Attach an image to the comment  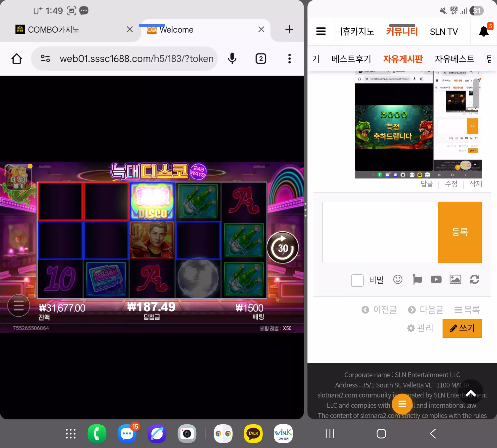tap(455, 279)
